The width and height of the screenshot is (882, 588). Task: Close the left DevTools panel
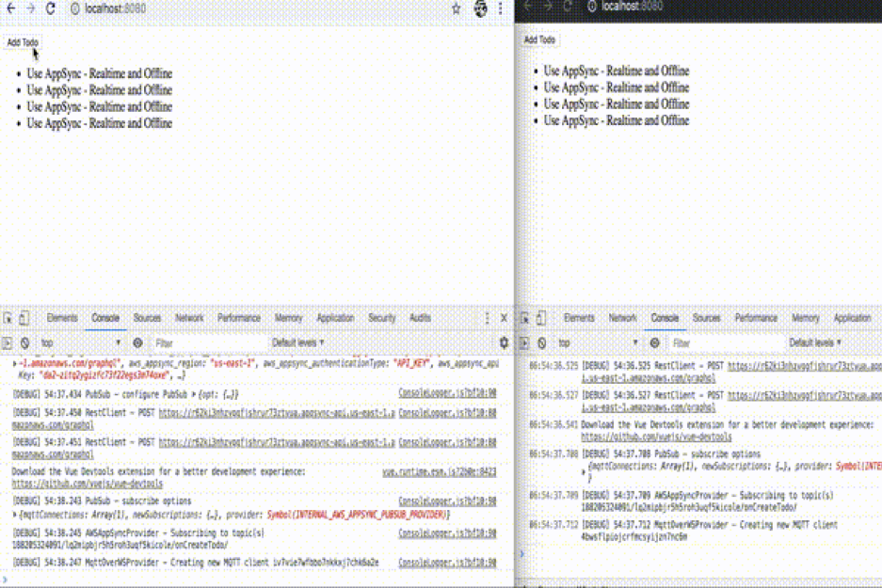click(504, 318)
